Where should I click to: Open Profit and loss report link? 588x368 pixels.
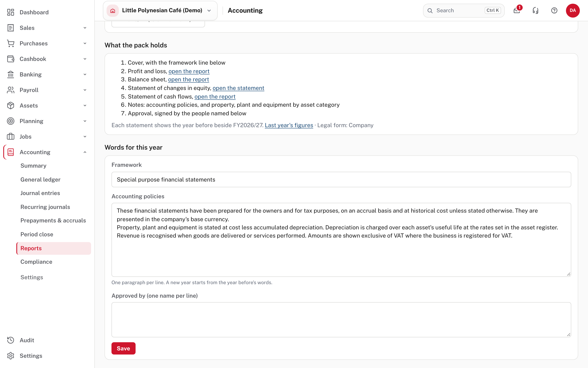pos(189,71)
